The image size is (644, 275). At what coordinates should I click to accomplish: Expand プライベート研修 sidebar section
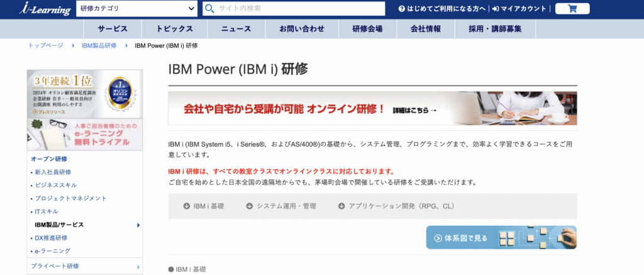coord(85,266)
